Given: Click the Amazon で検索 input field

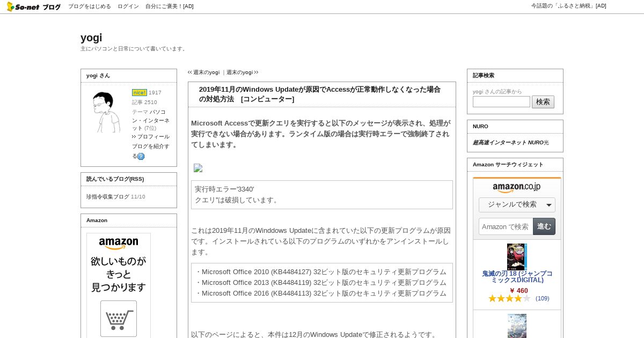Looking at the screenshot, I should click(506, 226).
